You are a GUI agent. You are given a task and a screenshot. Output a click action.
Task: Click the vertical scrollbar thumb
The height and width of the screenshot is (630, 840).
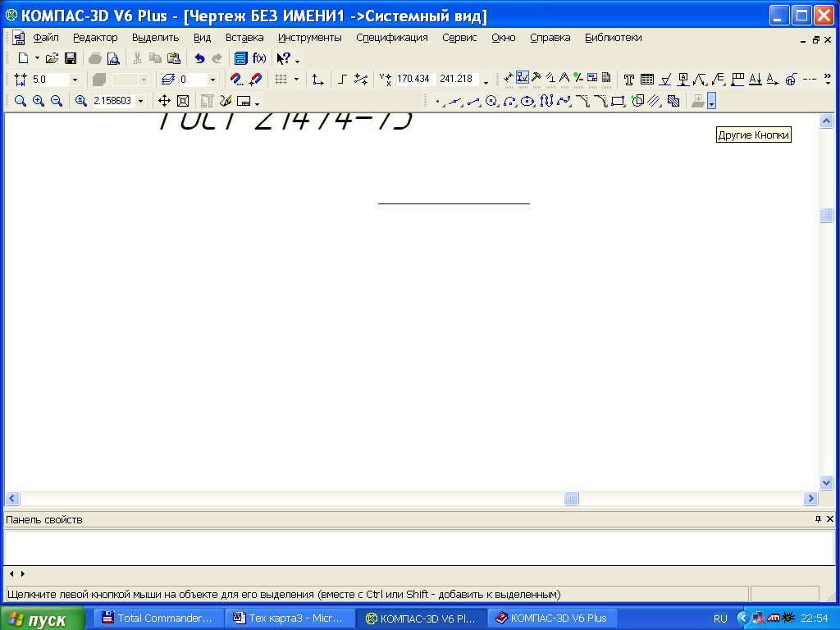pos(826,215)
